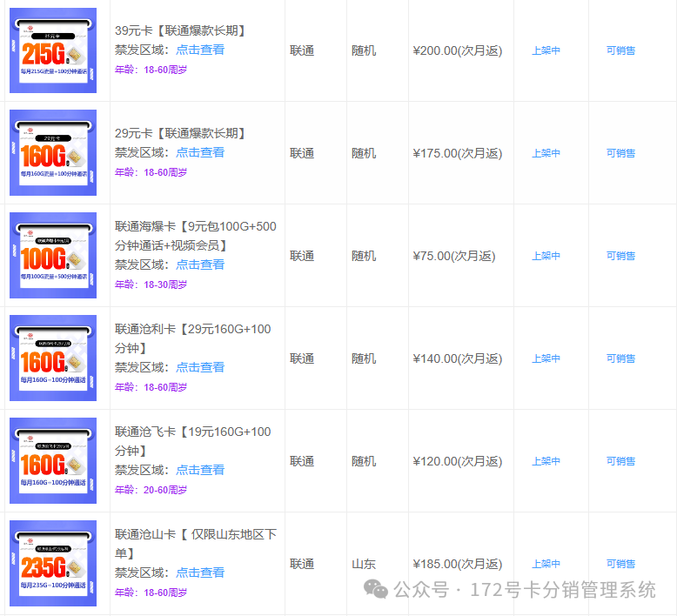Select the 联通沧山卡 product title
This screenshot has width=677, height=616.
[x=196, y=544]
